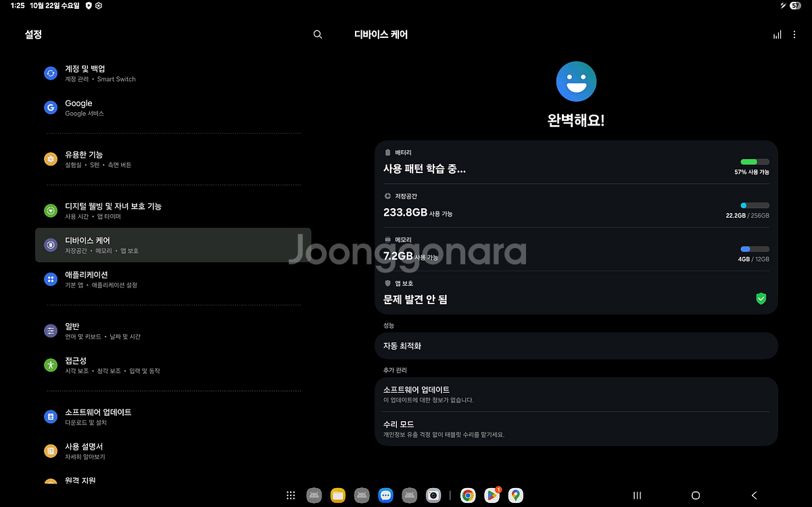Screen dimensions: 812x507
Task: Open the 배터리 status row
Action: 576,163
